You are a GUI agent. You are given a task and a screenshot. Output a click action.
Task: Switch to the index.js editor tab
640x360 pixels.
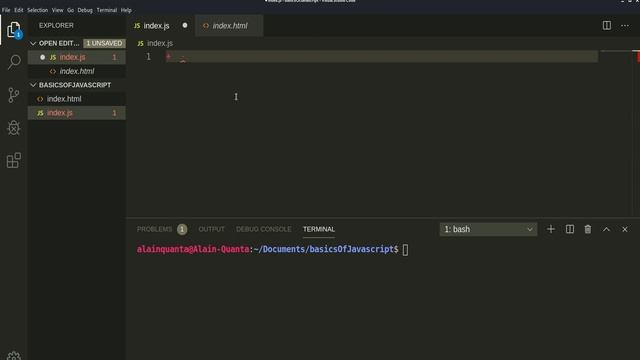(161, 25)
